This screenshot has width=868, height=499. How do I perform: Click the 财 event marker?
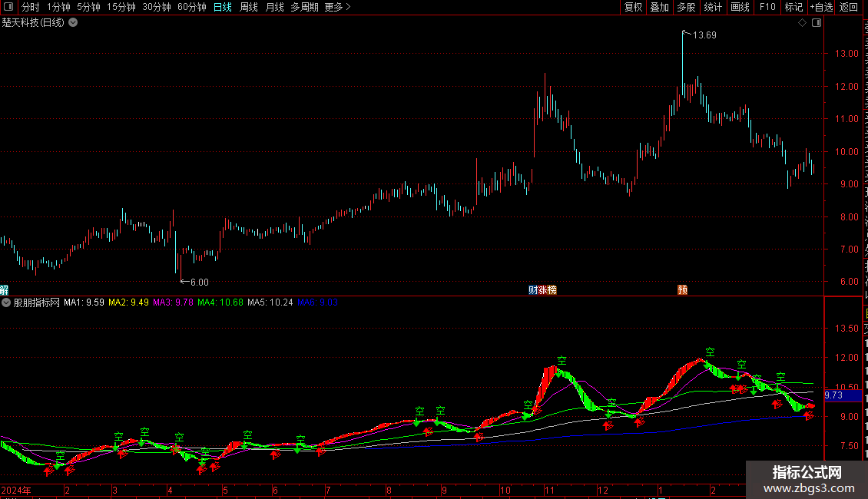(532, 290)
